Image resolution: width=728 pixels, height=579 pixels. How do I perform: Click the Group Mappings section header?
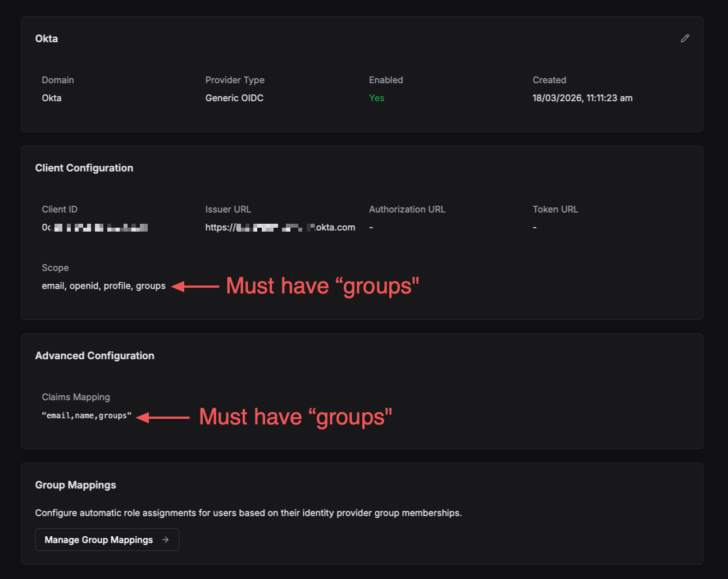click(75, 485)
